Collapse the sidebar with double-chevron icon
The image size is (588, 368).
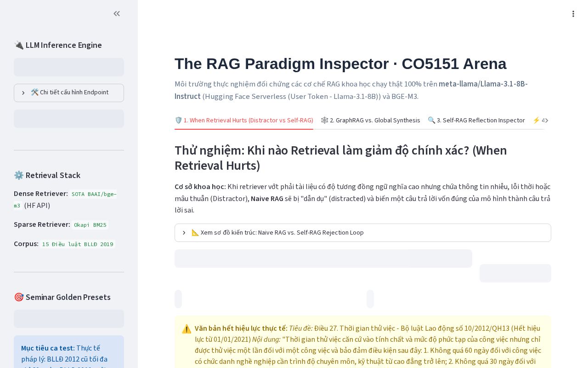(x=117, y=14)
